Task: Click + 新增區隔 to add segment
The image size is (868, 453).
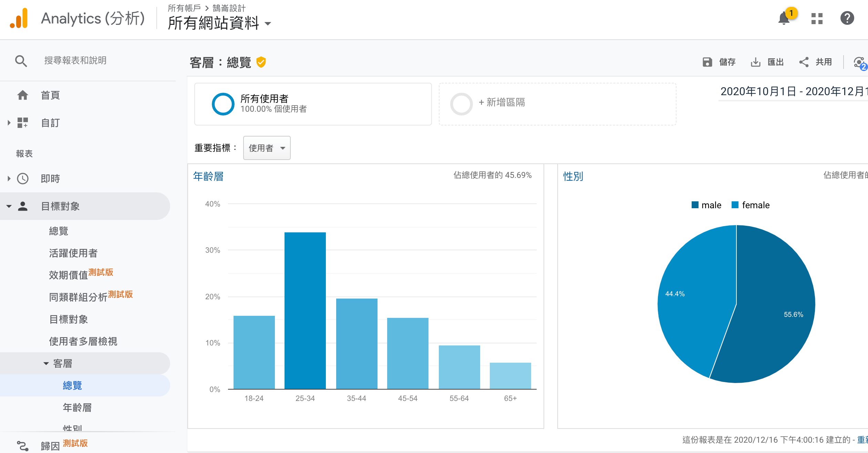Action: point(502,102)
